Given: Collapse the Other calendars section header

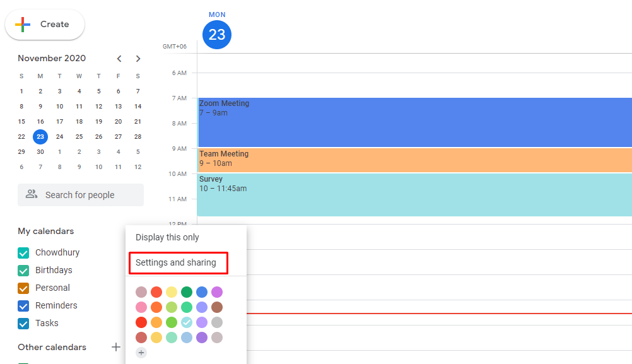Looking at the screenshot, I should point(52,347).
